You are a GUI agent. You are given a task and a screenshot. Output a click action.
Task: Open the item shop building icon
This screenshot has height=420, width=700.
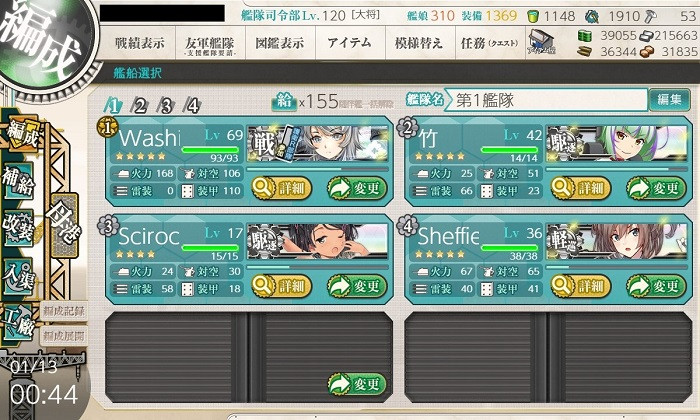[x=542, y=42]
